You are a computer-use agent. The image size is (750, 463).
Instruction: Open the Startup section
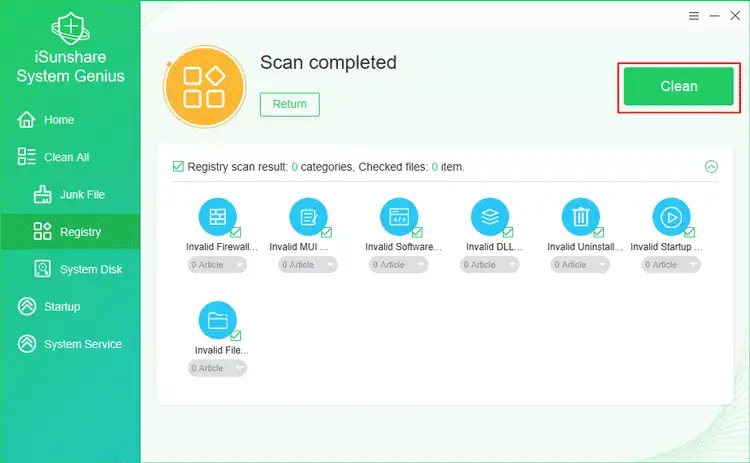click(70, 306)
